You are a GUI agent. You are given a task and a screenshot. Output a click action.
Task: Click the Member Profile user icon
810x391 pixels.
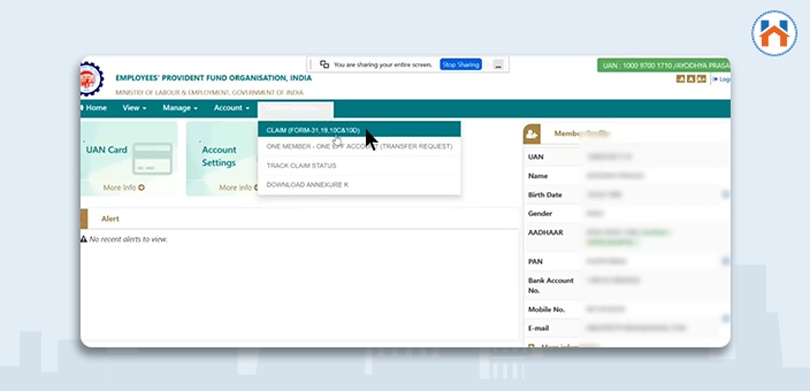(532, 134)
